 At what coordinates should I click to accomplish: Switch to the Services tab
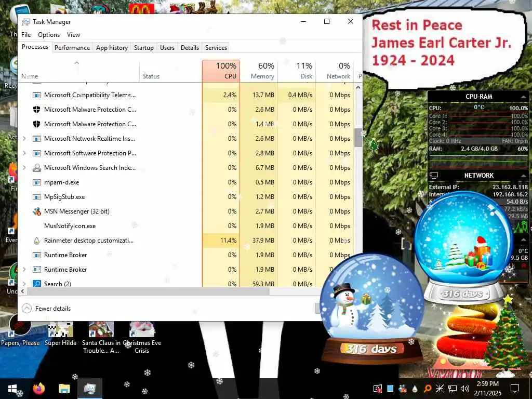[x=216, y=48]
